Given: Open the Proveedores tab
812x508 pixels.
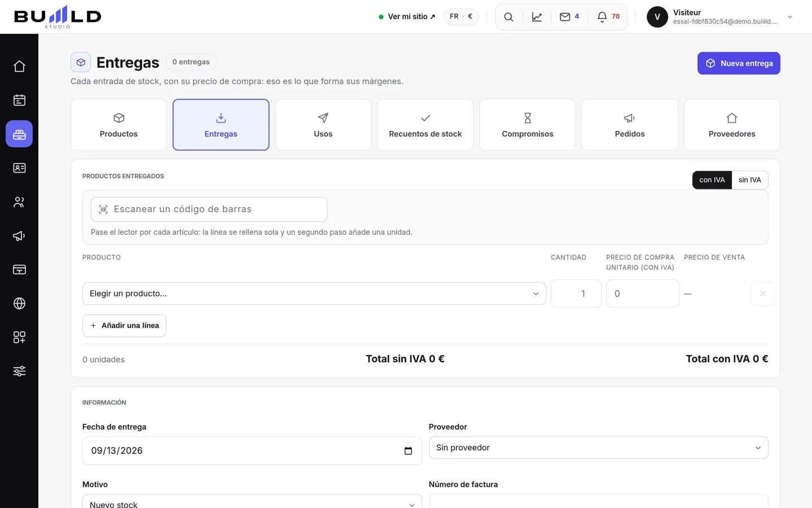Looking at the screenshot, I should [732, 125].
